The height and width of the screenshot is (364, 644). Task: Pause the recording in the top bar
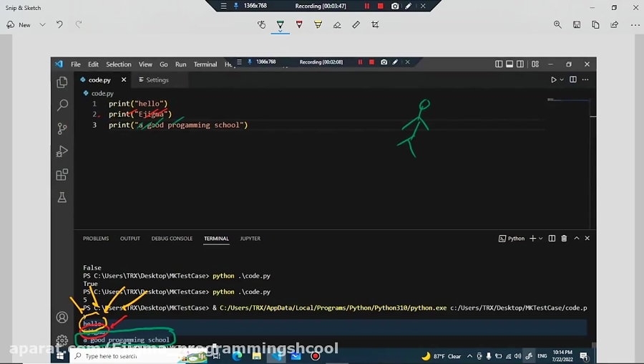pos(367,6)
